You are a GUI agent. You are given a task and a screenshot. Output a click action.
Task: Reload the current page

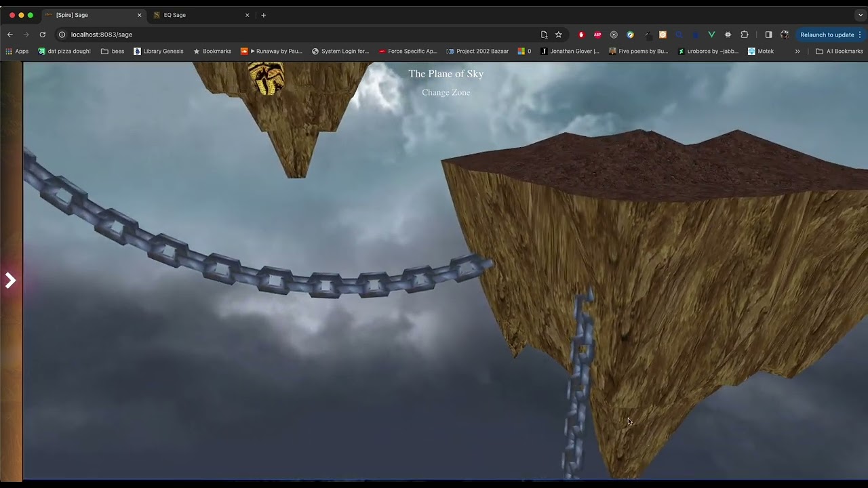(43, 35)
